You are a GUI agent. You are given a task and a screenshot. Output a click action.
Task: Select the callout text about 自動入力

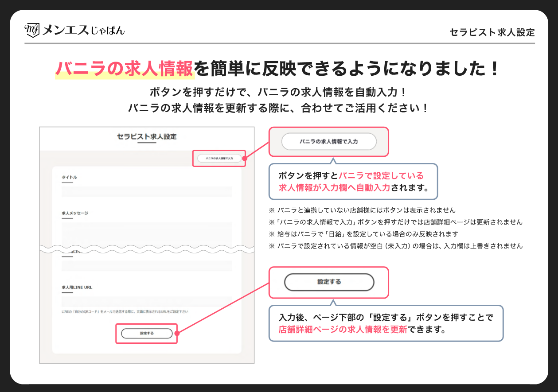tap(353, 182)
